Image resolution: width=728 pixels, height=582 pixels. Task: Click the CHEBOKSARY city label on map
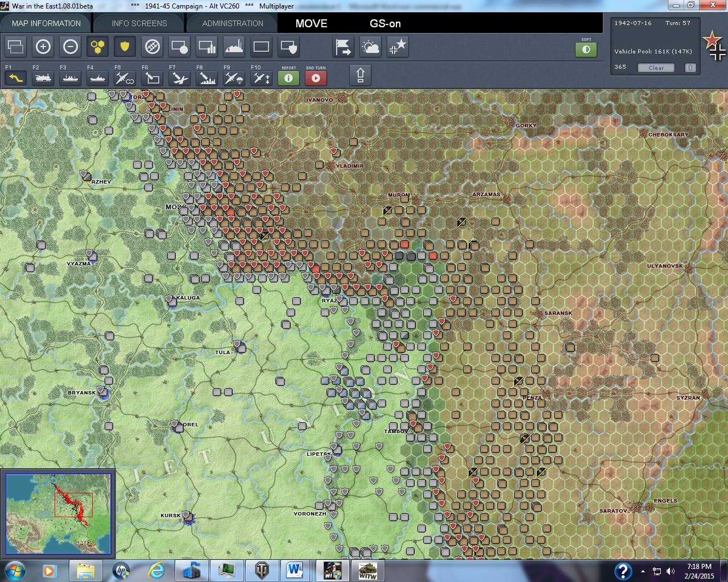pos(668,135)
